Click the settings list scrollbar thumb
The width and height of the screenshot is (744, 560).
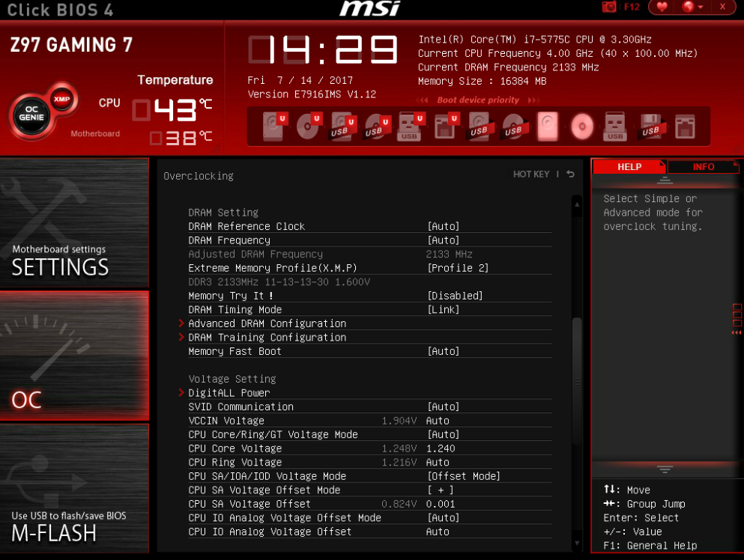[577, 381]
